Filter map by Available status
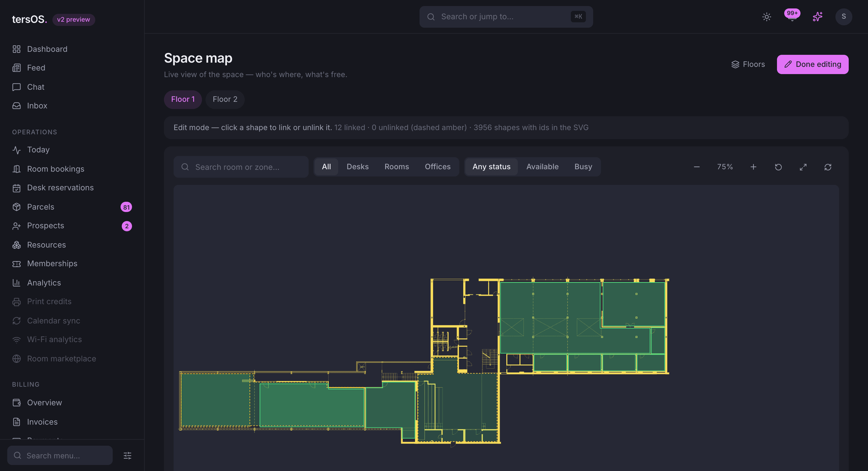 542,167
